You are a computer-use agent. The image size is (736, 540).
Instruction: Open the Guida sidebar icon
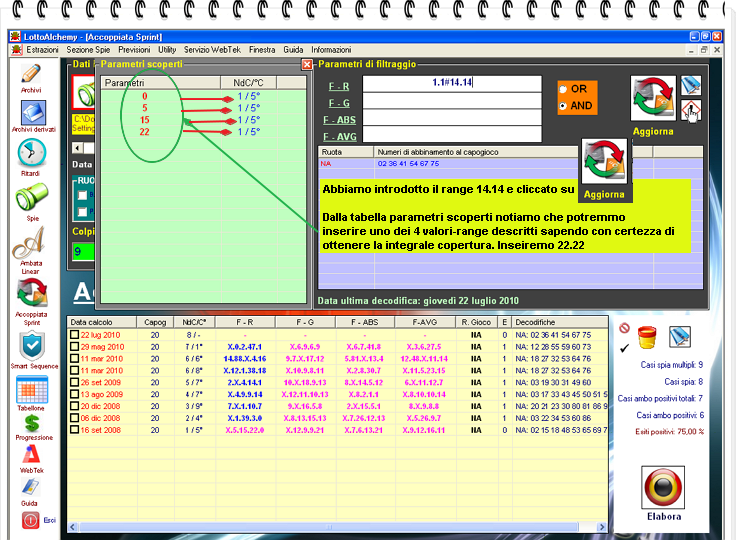[x=31, y=487]
